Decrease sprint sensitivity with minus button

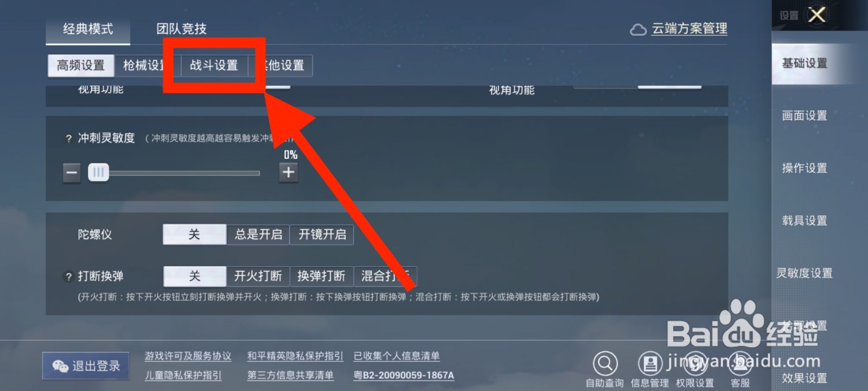pos(72,173)
